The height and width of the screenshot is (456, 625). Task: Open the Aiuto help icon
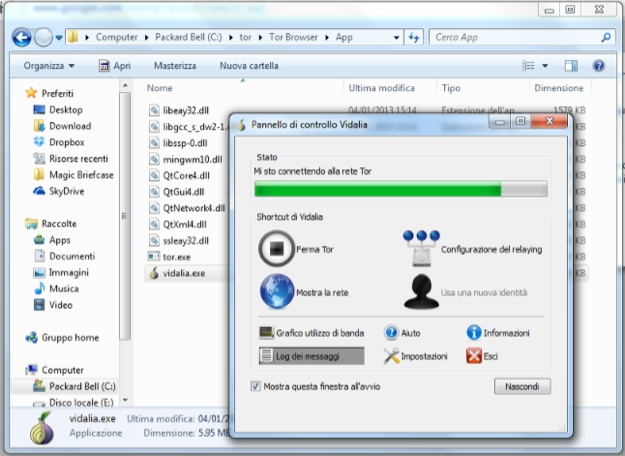point(392,332)
